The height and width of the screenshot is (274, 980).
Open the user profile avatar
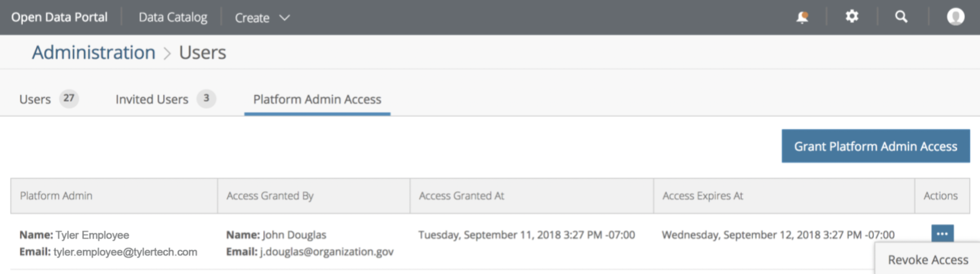955,17
